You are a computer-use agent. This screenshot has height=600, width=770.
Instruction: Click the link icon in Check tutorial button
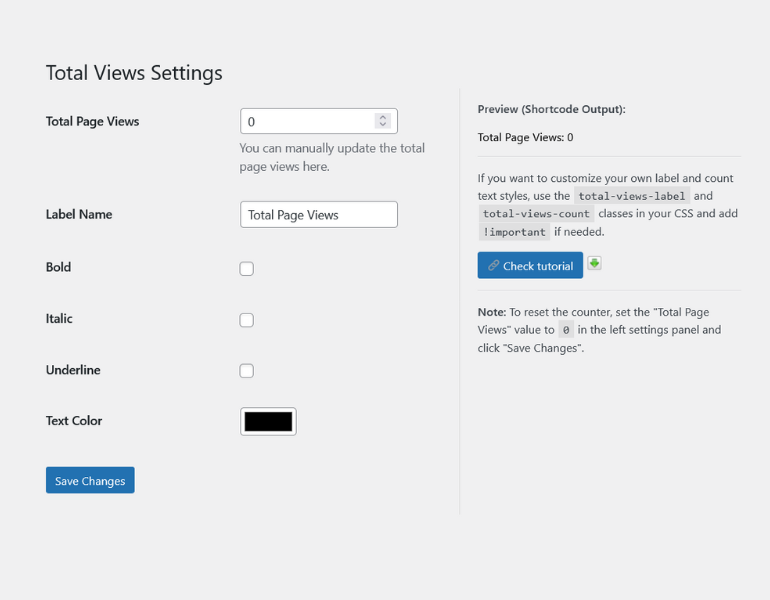[x=493, y=266]
